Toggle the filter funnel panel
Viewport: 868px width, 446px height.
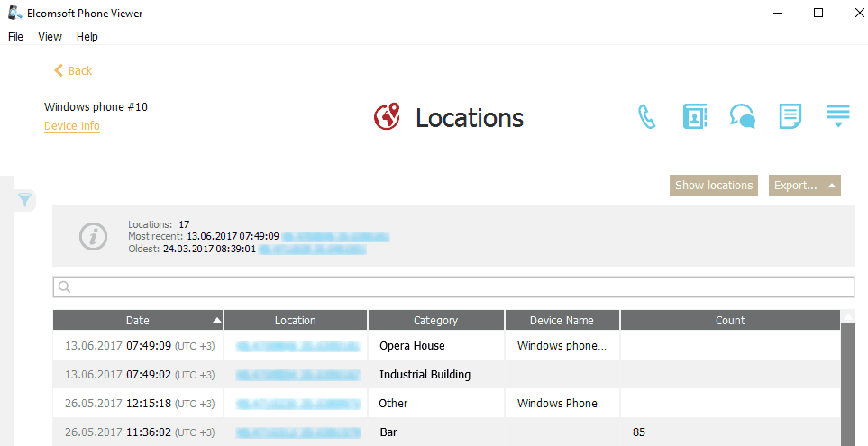(25, 200)
